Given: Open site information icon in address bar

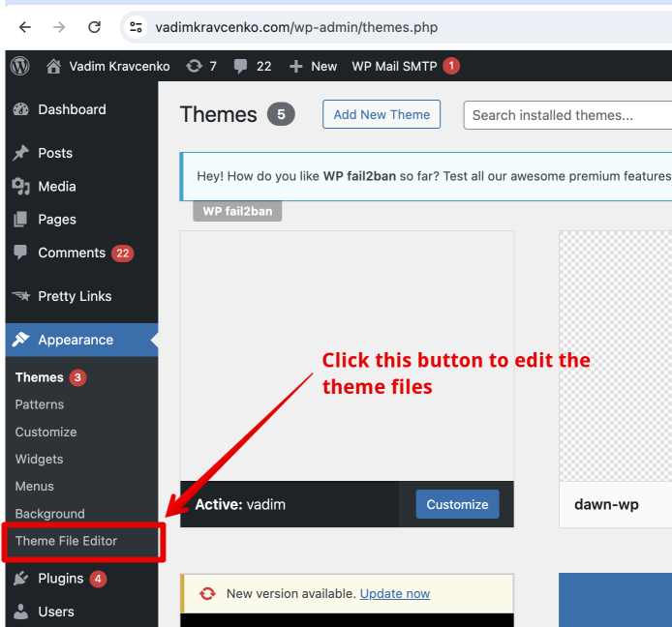Looking at the screenshot, I should click(136, 27).
